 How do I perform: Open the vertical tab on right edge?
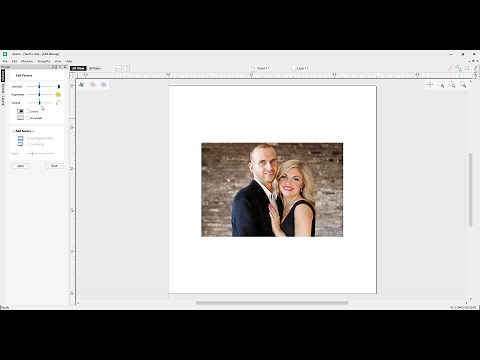coord(476,72)
